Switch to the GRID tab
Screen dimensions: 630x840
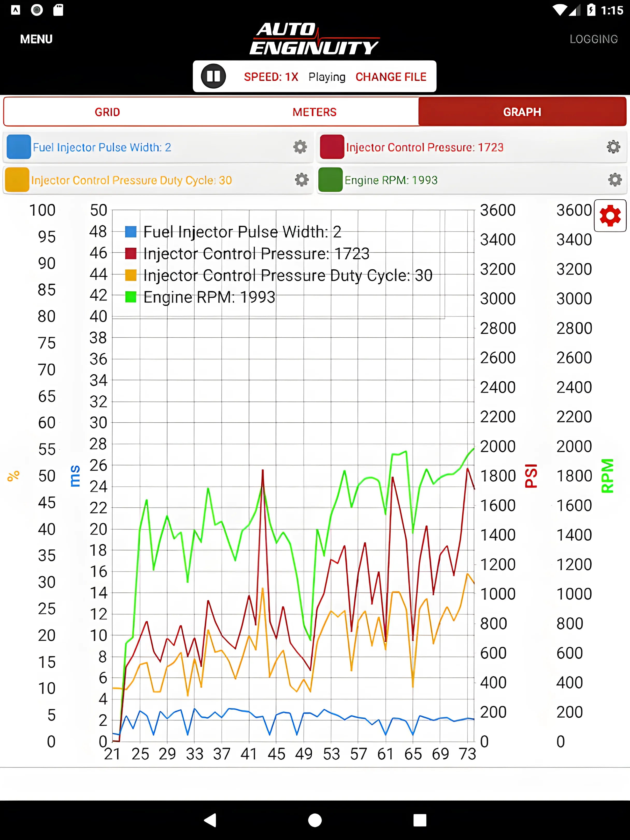pyautogui.click(x=108, y=112)
